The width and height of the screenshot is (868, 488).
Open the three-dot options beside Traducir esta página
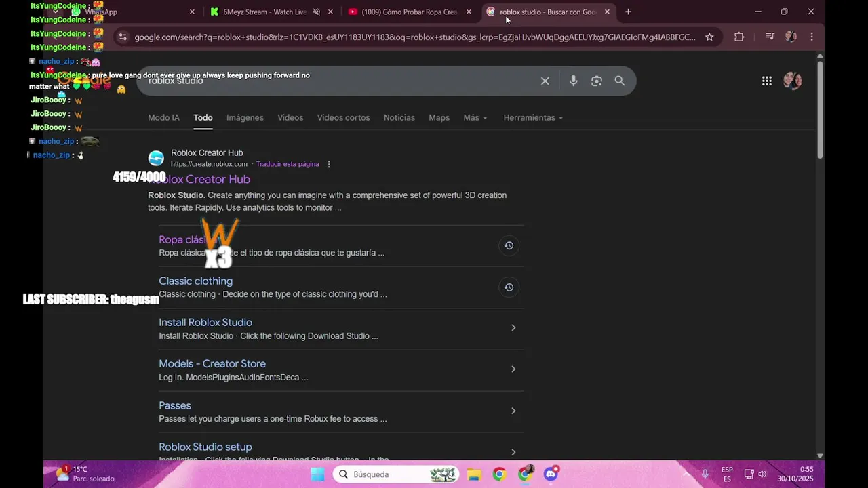click(329, 164)
